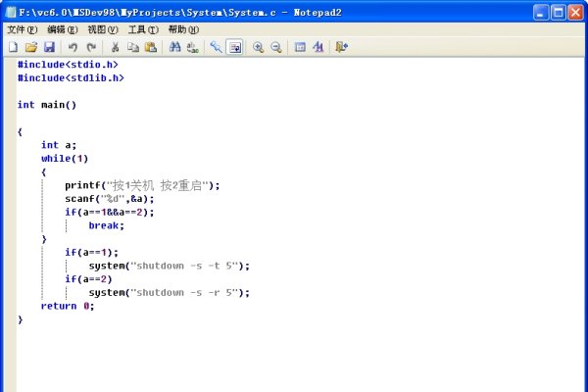
Task: Click the Open file folder icon
Action: (x=31, y=47)
